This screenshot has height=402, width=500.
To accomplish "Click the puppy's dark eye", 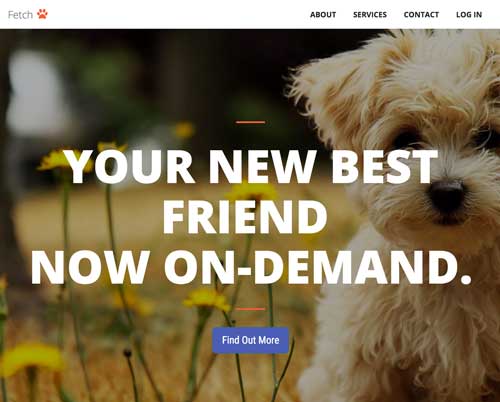I will [408, 138].
